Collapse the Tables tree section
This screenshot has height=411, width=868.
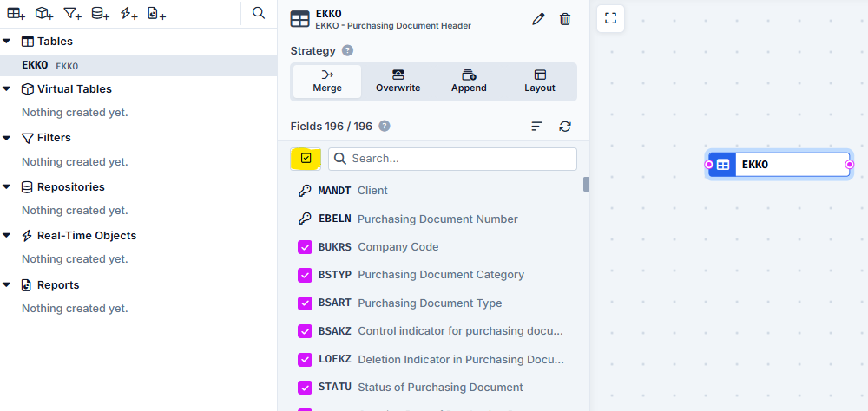(7, 41)
